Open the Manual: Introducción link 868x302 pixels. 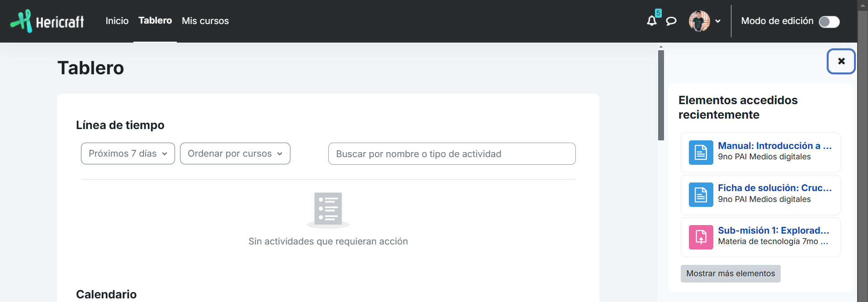pos(774,146)
